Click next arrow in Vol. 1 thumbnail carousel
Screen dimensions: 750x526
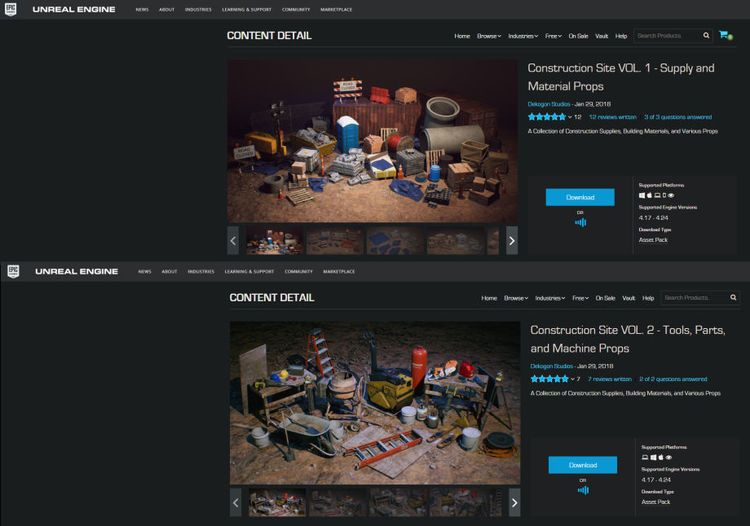pos(512,241)
